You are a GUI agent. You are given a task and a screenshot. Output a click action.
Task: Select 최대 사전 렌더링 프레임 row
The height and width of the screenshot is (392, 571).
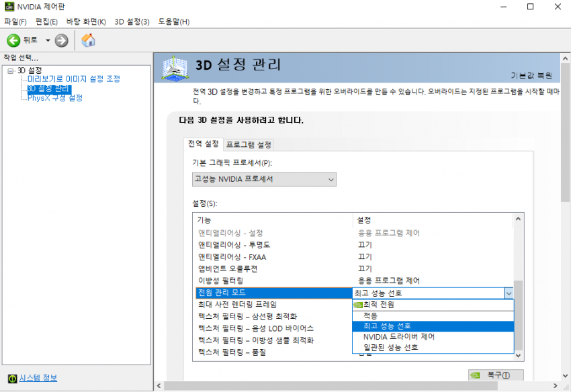coord(274,305)
